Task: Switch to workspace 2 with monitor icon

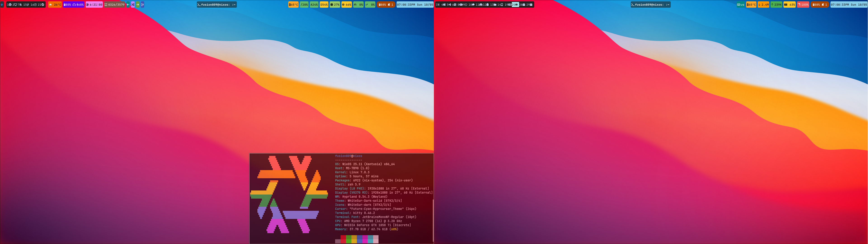Action: 15,5
